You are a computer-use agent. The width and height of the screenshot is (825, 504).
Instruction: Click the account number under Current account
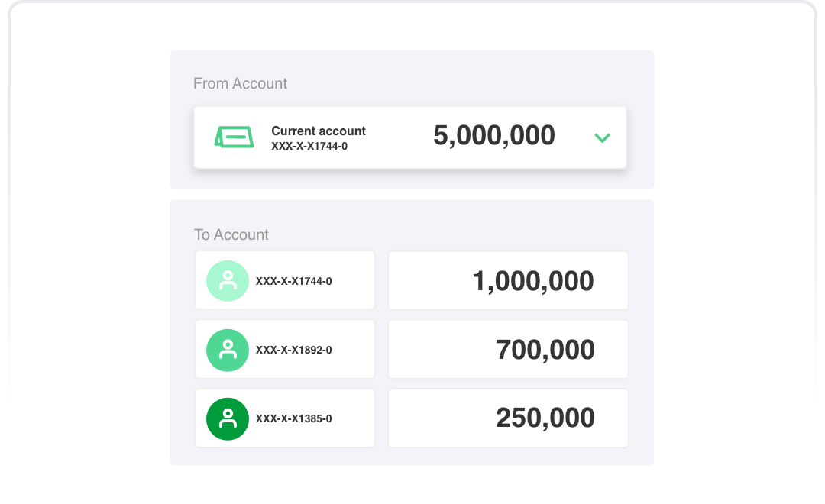(309, 147)
